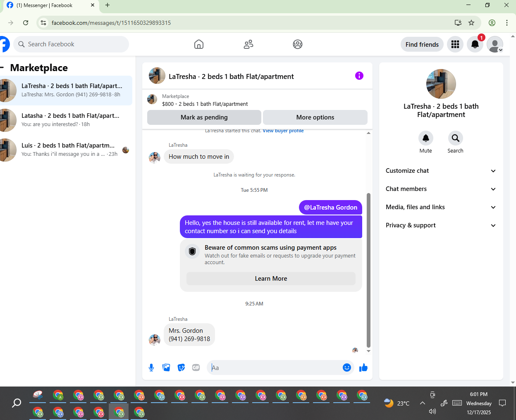516x420 pixels.
Task: Click Mrs. Gordon phone number message
Action: 189,335
